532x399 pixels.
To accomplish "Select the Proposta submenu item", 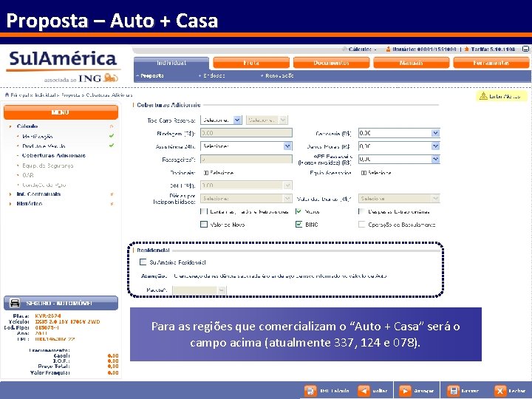I will [x=152, y=75].
